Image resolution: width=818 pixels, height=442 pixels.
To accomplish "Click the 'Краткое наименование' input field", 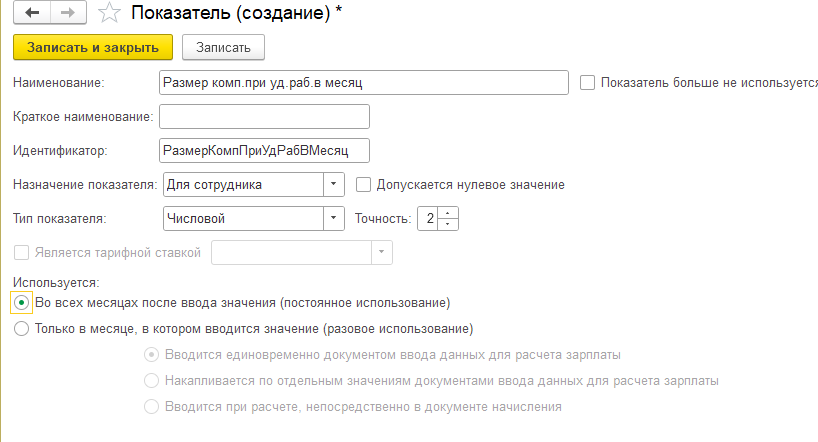I will (x=264, y=117).
